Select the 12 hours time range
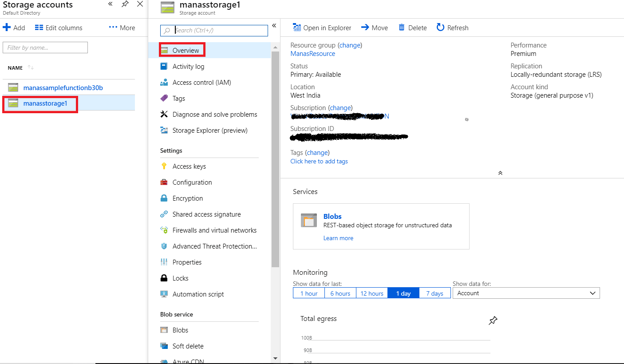624x364 pixels. click(x=372, y=293)
